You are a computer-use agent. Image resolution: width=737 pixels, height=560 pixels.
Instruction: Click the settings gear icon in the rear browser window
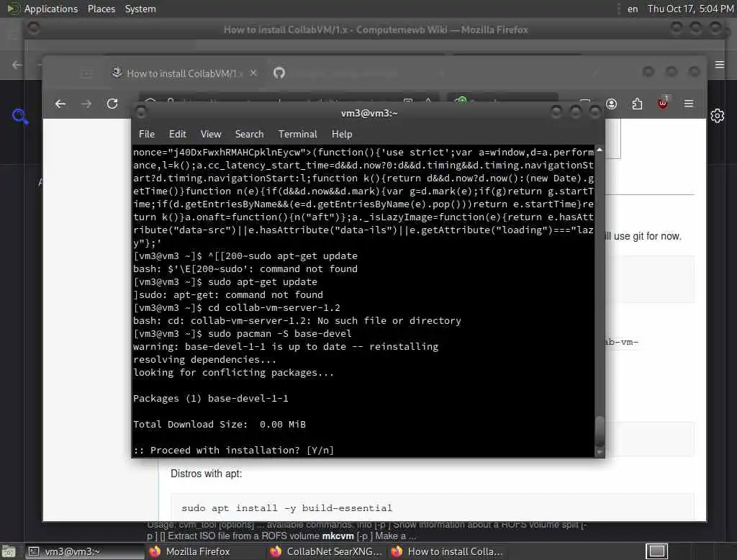tap(718, 116)
